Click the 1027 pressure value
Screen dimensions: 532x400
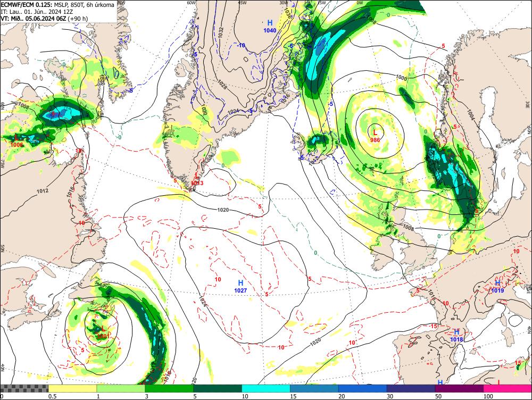point(240,290)
